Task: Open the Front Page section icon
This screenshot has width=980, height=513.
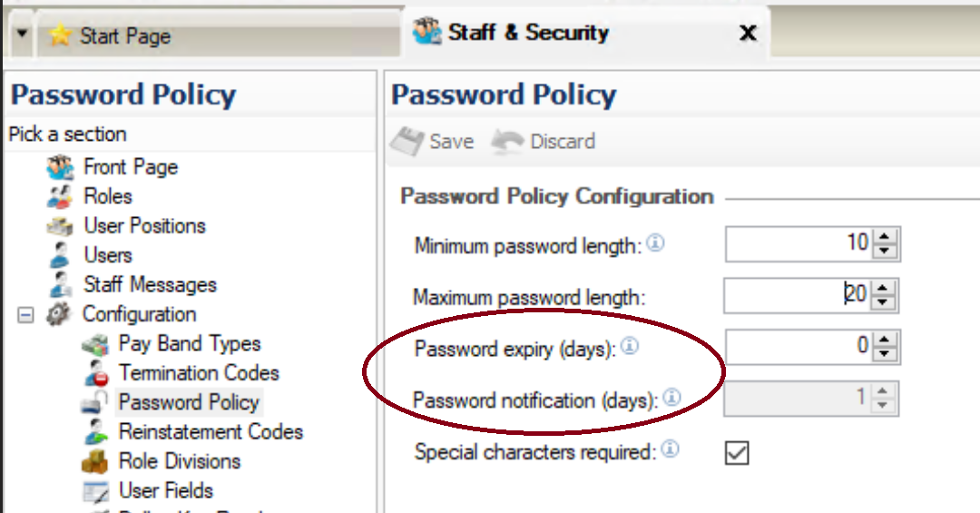Action: [60, 167]
